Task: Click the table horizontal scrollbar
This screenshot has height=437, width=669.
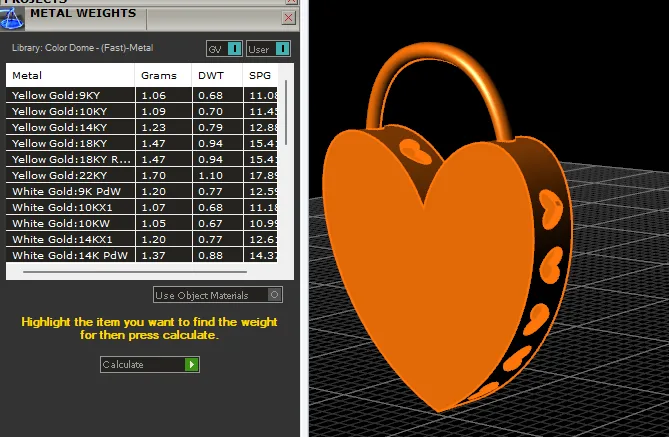Action: coord(135,271)
